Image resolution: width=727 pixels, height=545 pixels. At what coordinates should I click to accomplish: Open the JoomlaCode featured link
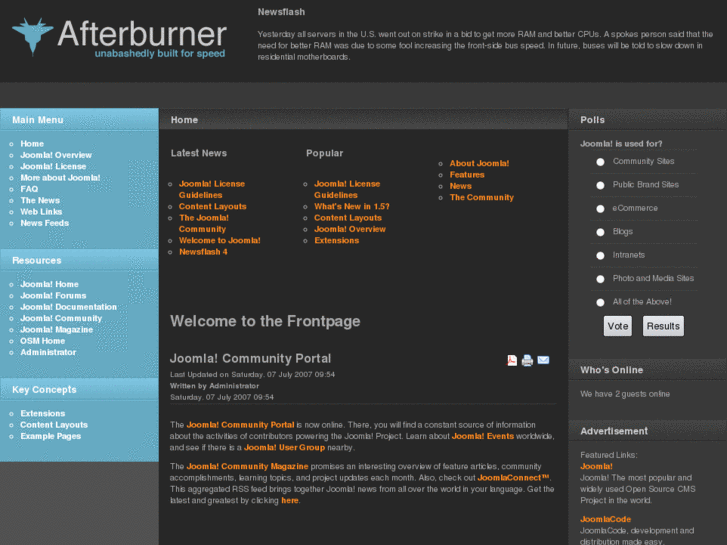coord(606,519)
